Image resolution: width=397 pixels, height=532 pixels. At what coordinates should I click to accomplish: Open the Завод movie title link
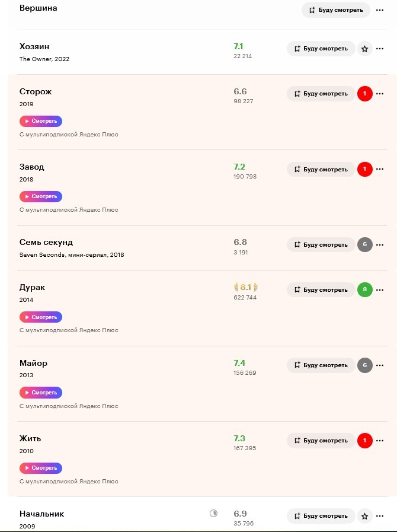[32, 167]
